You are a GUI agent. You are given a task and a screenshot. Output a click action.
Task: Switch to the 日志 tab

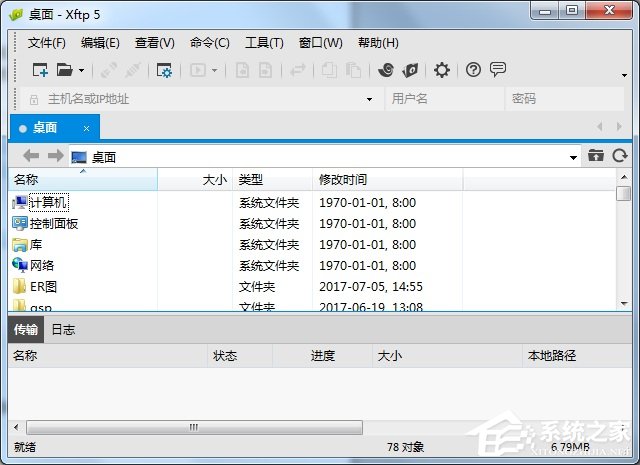[x=63, y=329]
